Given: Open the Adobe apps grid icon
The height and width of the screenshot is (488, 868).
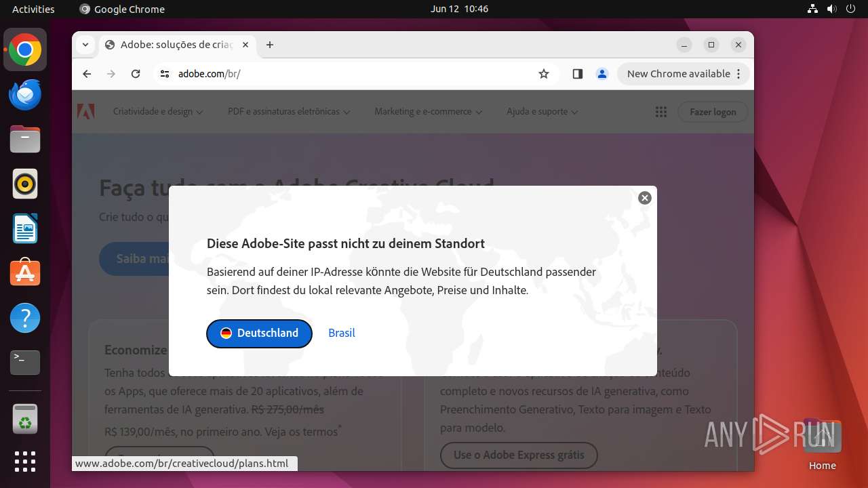Looking at the screenshot, I should click(x=661, y=112).
